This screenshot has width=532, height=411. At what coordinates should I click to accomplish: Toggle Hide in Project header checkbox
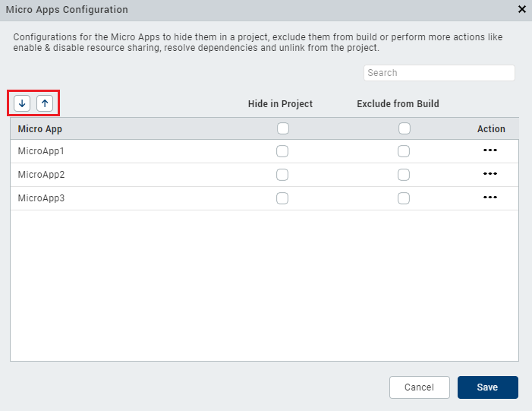tap(283, 128)
